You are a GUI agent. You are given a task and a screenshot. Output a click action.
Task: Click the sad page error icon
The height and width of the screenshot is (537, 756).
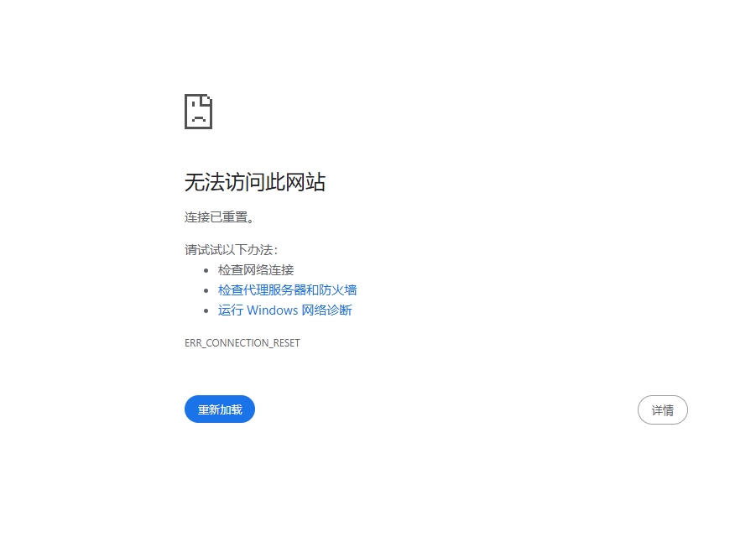point(198,112)
